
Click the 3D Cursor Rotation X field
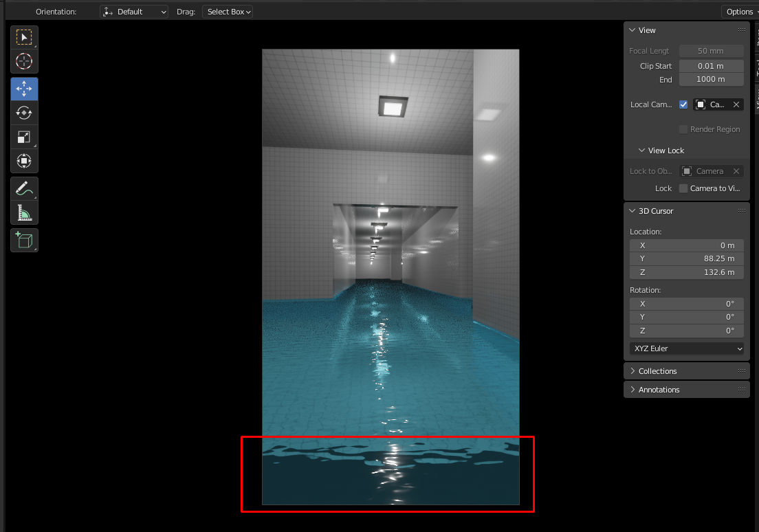pyautogui.click(x=686, y=304)
